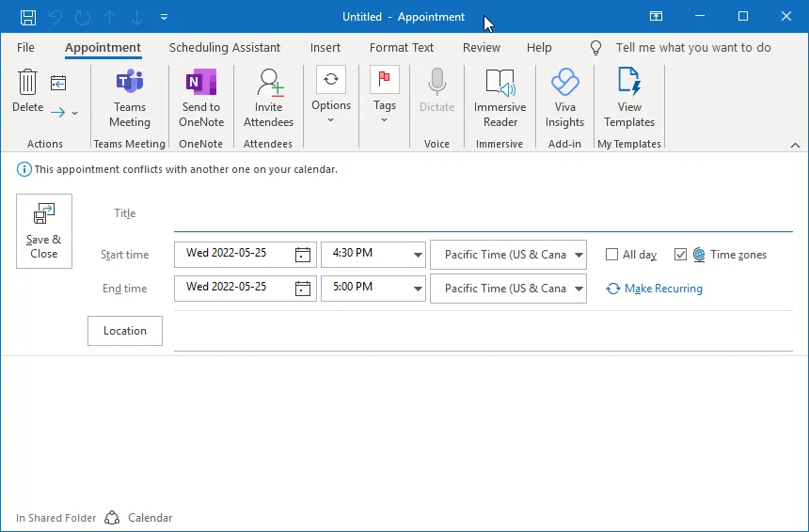Go to Previous Item up arrow

110,17
